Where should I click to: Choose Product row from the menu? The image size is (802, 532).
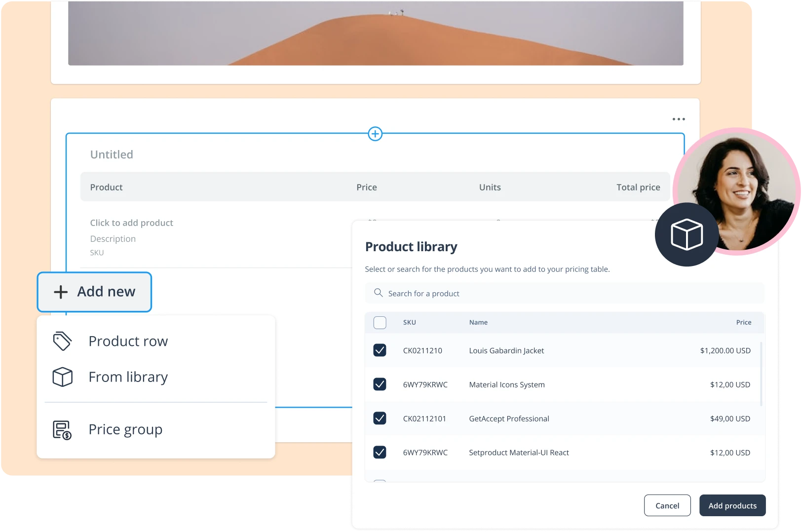click(128, 341)
